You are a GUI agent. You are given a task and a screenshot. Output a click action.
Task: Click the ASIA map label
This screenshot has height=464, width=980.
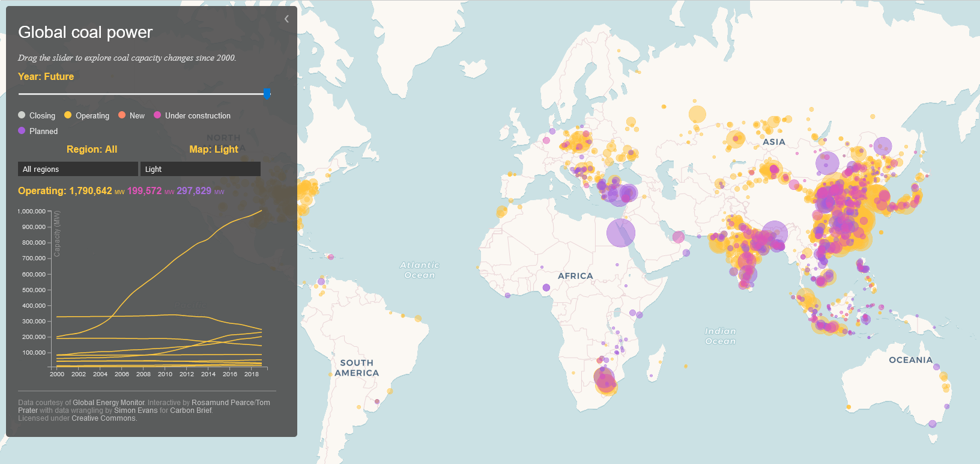click(774, 142)
